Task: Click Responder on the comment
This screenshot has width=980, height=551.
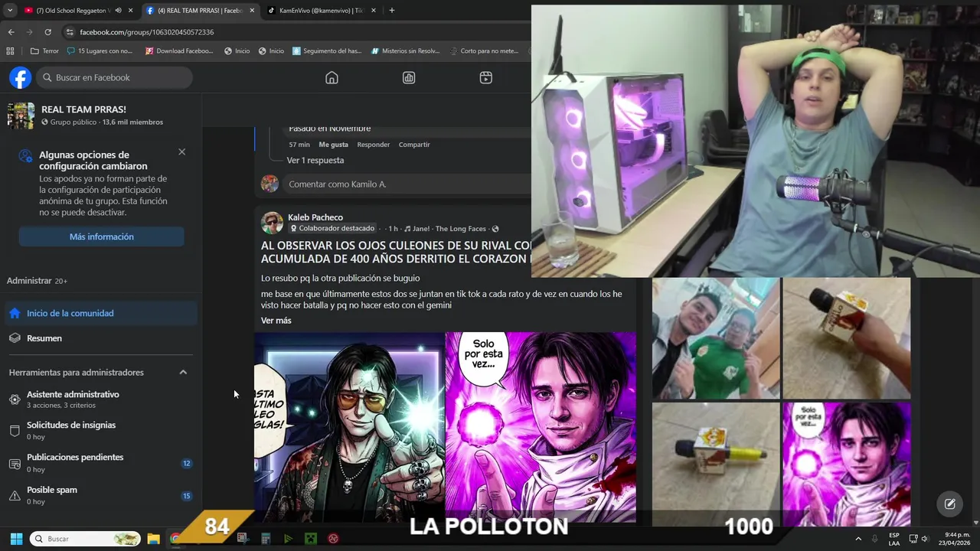Action: pos(374,145)
